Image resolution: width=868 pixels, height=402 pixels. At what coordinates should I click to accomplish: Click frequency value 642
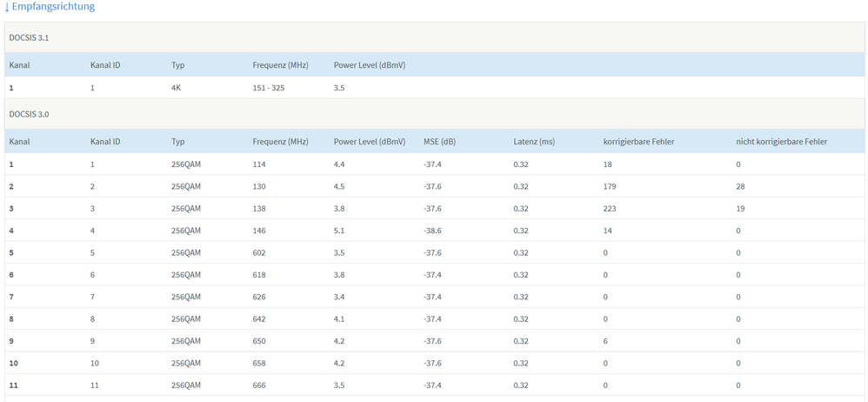[x=259, y=319]
